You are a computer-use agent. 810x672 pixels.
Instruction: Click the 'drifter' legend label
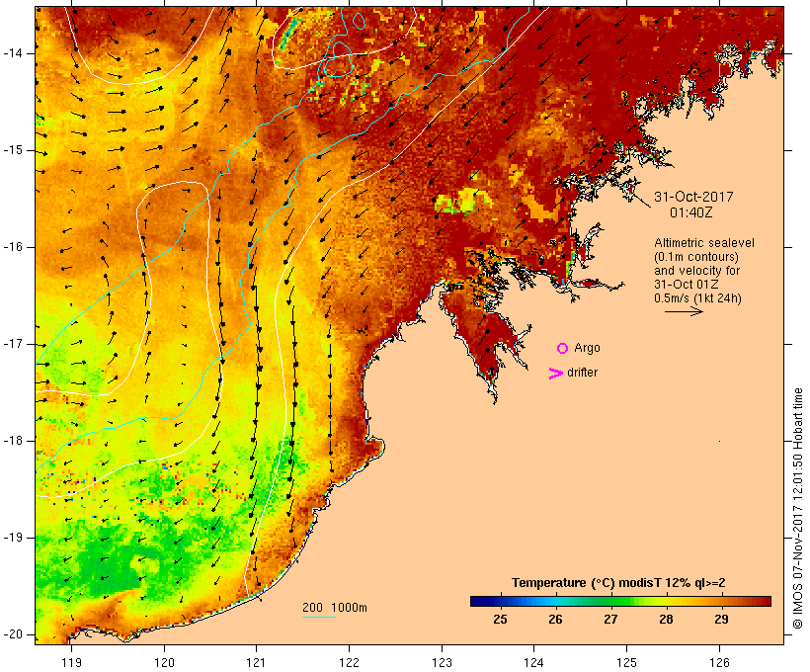(582, 373)
